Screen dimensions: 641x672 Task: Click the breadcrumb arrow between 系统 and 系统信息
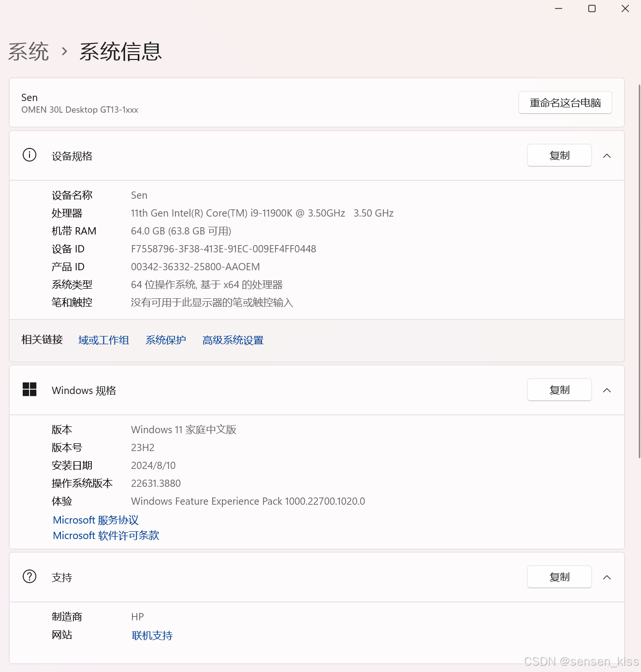(64, 51)
